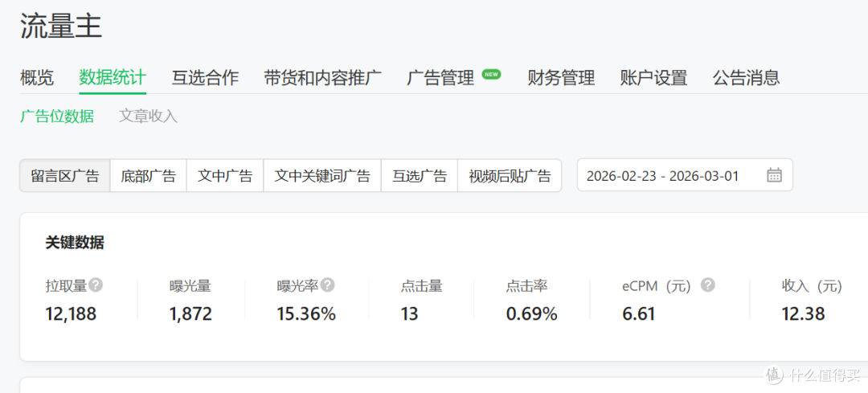The width and height of the screenshot is (868, 393).
Task: Open the 互选合作 tab
Action: coord(206,77)
